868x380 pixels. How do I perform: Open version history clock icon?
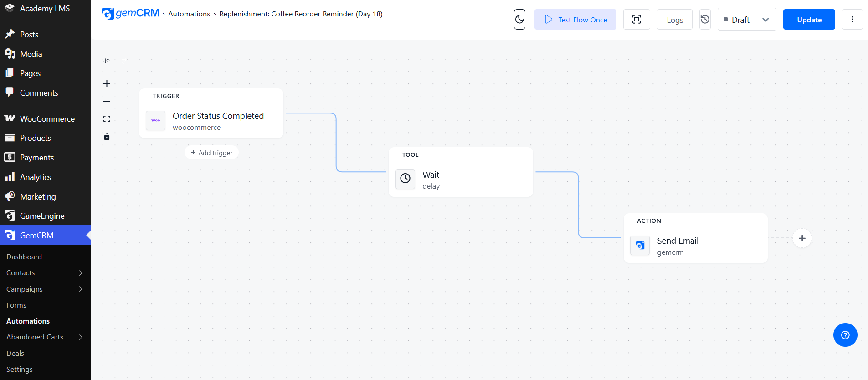(x=705, y=20)
